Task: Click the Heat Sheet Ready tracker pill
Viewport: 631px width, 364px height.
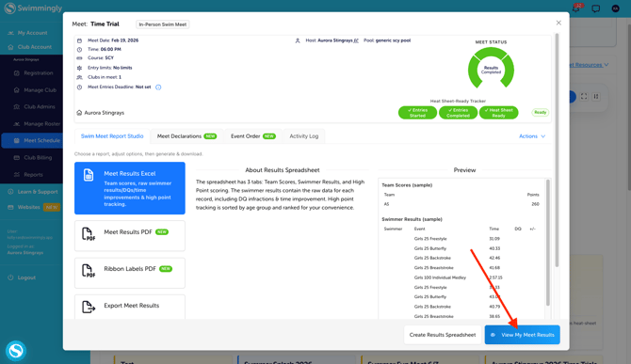Action: coord(498,113)
